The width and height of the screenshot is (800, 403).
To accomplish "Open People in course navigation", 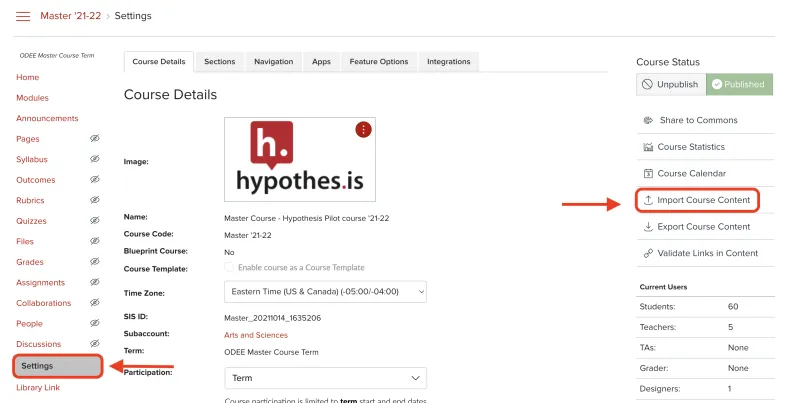I will (x=29, y=323).
